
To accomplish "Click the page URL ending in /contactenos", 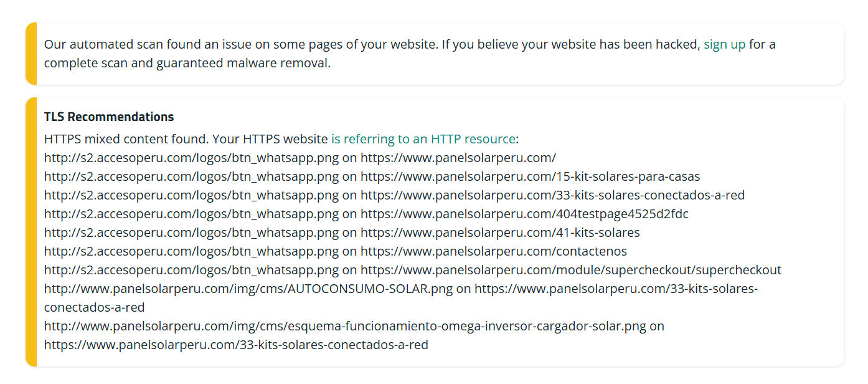I will (494, 251).
